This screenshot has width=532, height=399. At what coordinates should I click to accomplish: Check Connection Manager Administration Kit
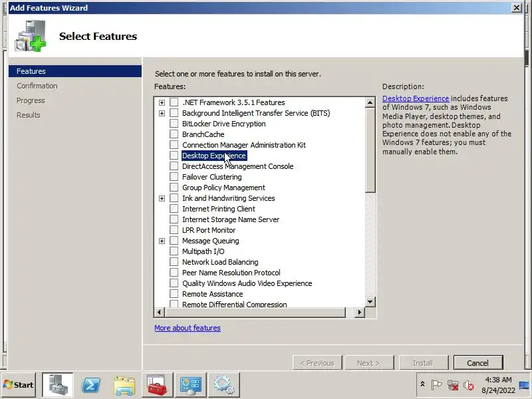174,145
